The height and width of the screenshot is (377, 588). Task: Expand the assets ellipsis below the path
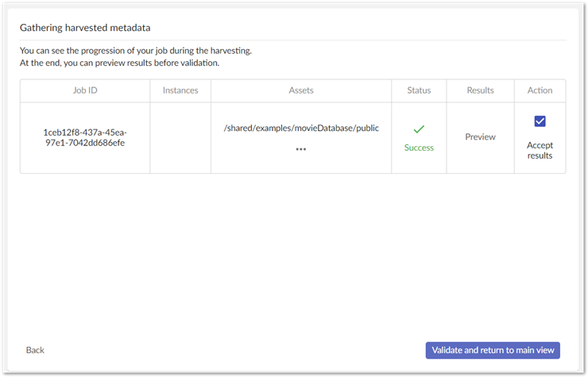(301, 149)
